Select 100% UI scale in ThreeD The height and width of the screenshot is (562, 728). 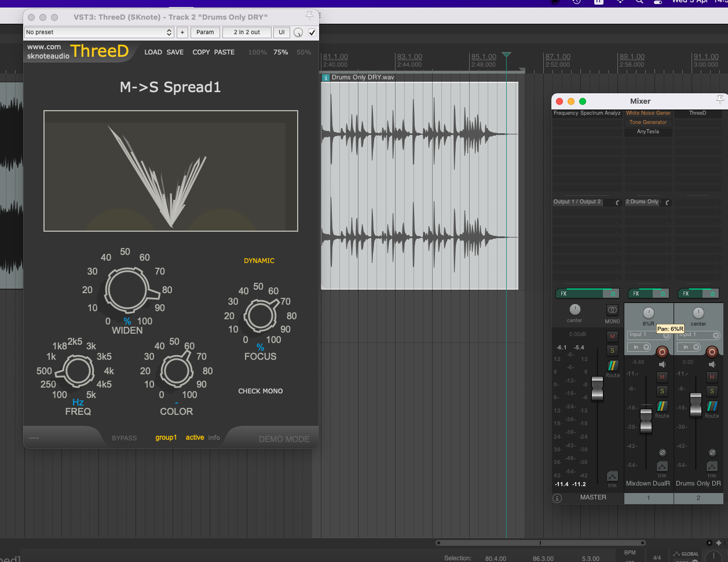click(258, 52)
